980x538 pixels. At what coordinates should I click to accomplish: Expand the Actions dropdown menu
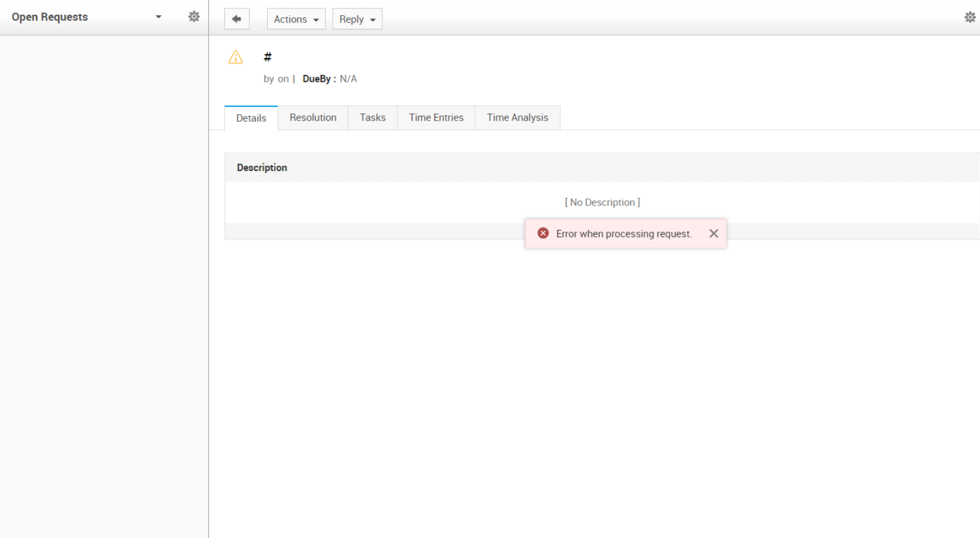coord(296,19)
